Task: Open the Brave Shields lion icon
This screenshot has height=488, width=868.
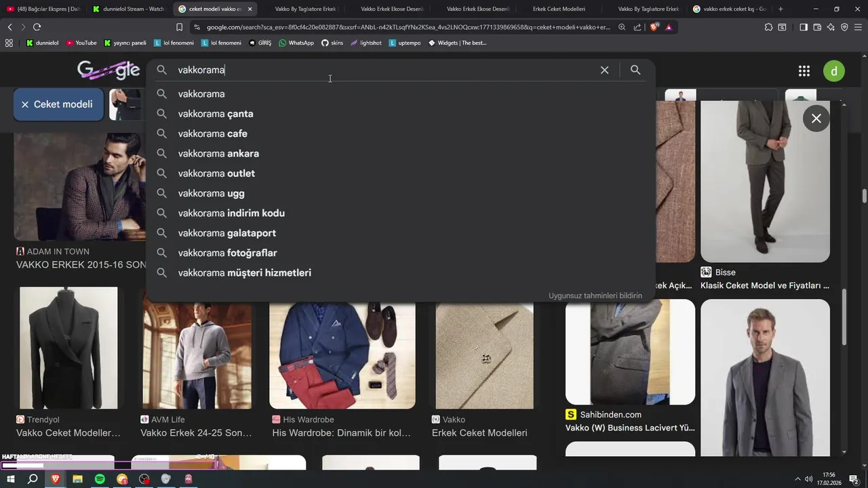Action: click(654, 27)
